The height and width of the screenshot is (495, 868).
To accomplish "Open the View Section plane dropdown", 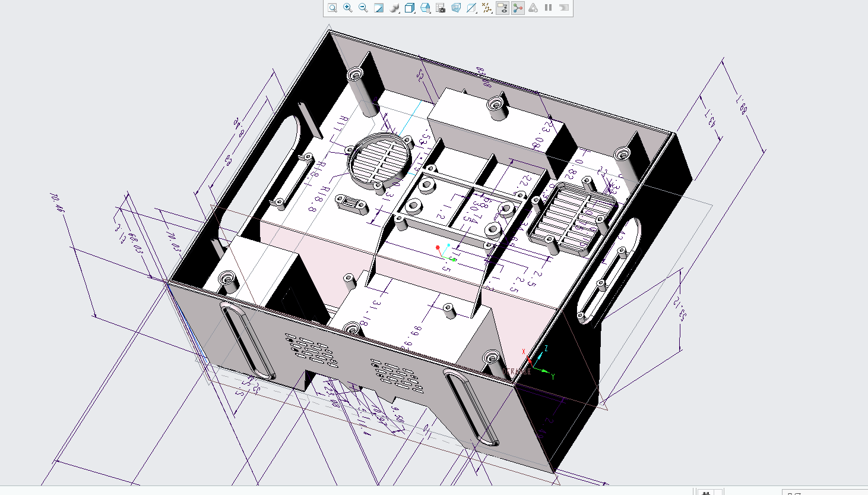I will pyautogui.click(x=471, y=8).
